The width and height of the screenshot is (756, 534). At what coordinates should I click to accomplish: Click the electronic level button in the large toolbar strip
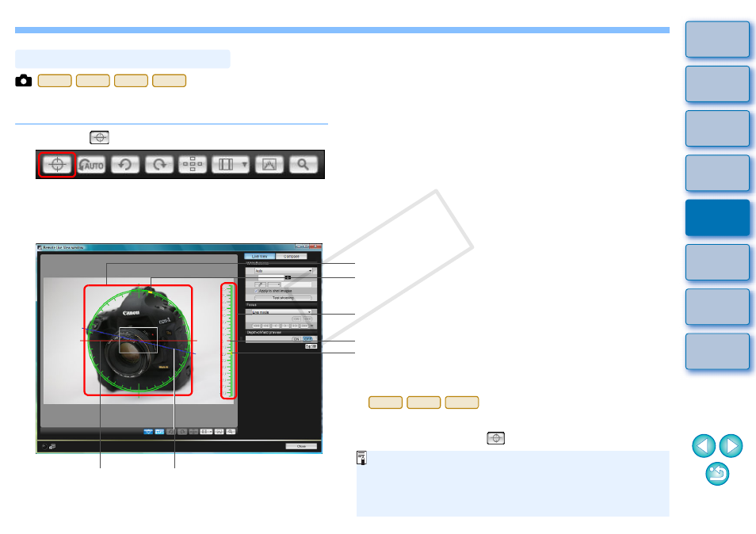pos(57,164)
